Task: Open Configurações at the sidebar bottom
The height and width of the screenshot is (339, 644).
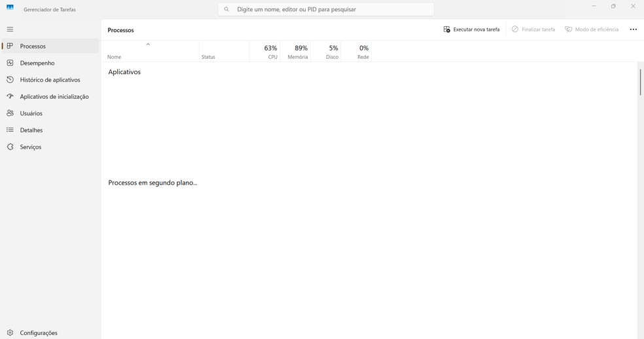Action: [x=50, y=332]
